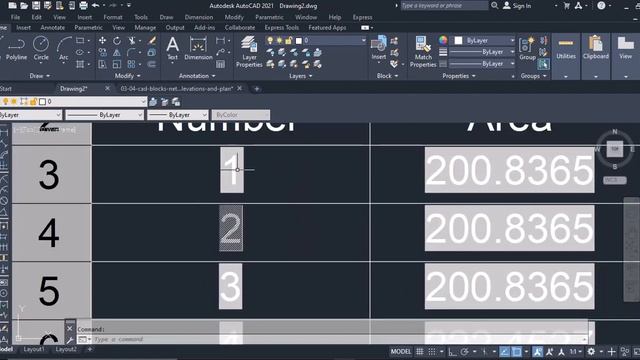Expand the Block panel
This screenshot has width=640, height=360.
pos(387,76)
